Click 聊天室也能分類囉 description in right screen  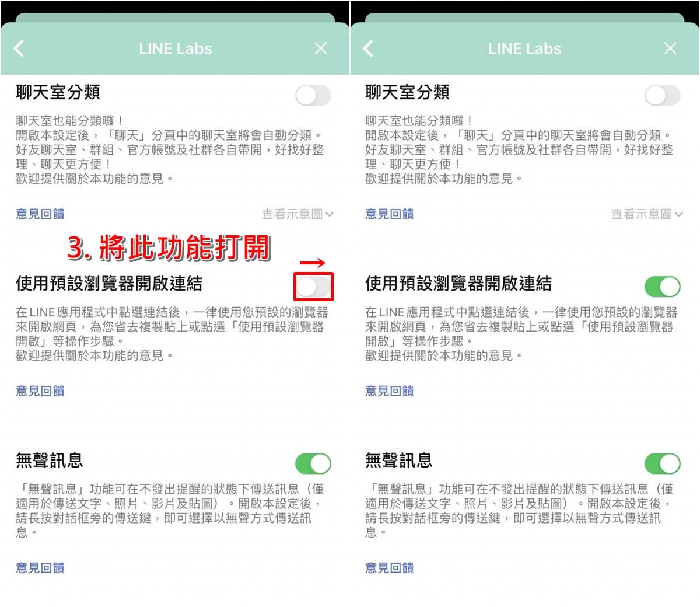point(519,149)
